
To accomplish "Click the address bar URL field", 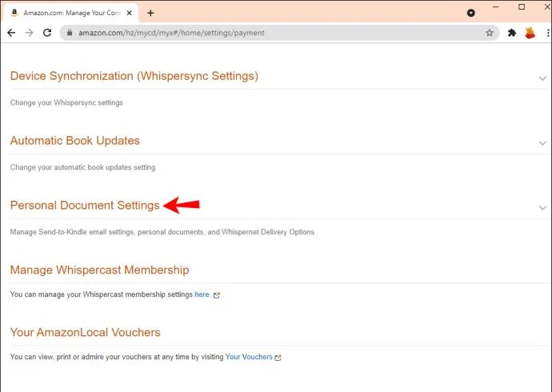I will [278, 33].
